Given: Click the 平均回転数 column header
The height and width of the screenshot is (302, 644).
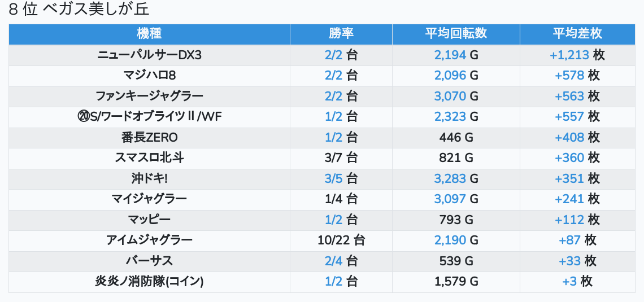Looking at the screenshot, I should [x=455, y=34].
